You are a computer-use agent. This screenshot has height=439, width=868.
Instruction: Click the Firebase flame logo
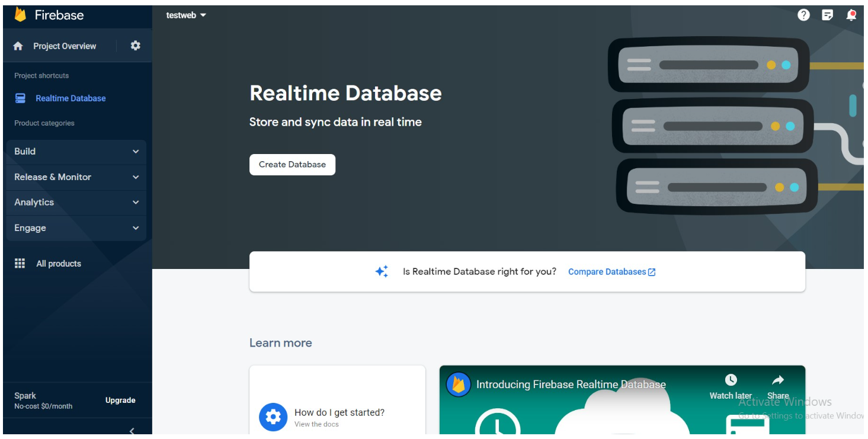coord(21,14)
